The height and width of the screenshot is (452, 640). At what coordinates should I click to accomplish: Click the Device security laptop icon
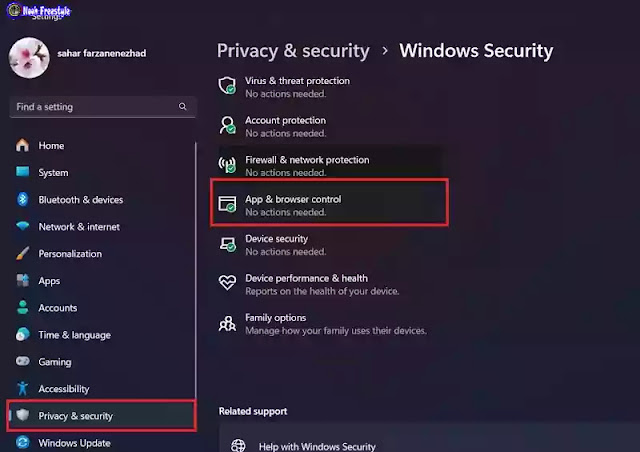click(x=227, y=244)
